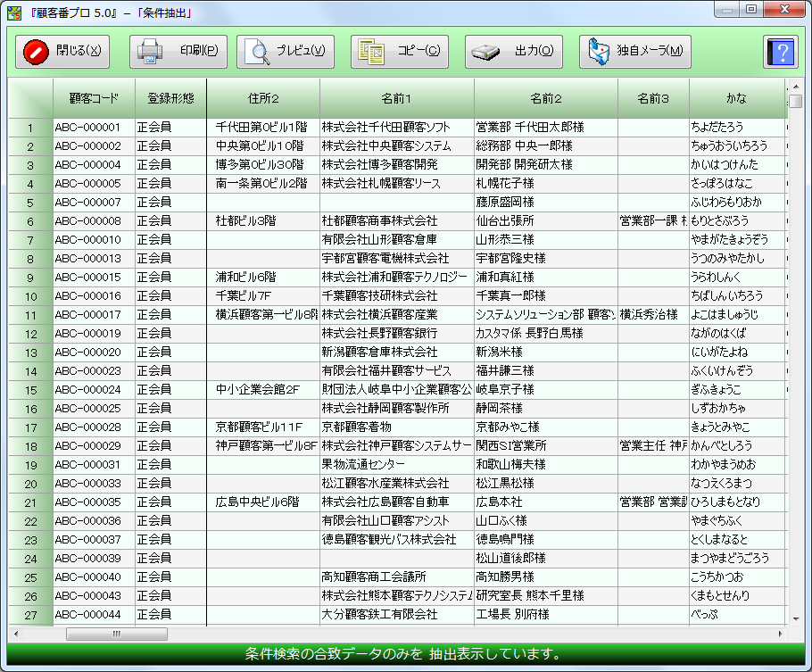Click the 名前1 column header
Image resolution: width=812 pixels, height=672 pixels.
[x=396, y=98]
